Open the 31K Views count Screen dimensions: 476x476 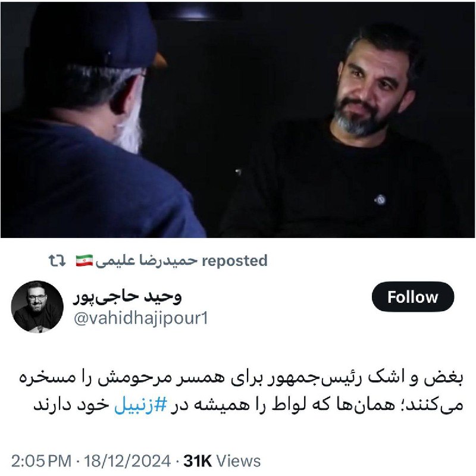[x=222, y=461]
